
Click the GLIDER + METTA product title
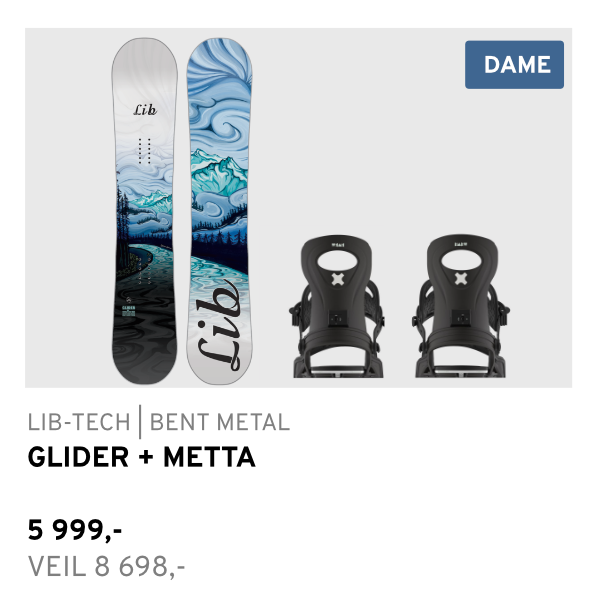[141, 458]
